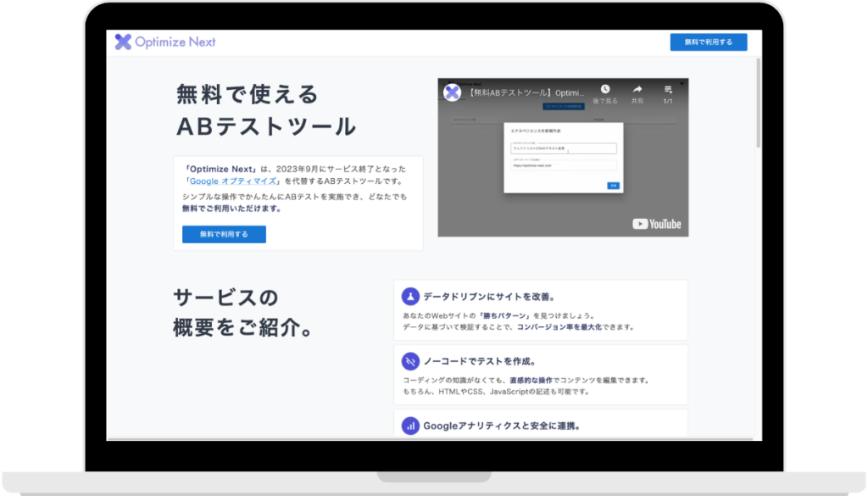
Task: Click the Watch Later clock icon
Action: pyautogui.click(x=605, y=89)
